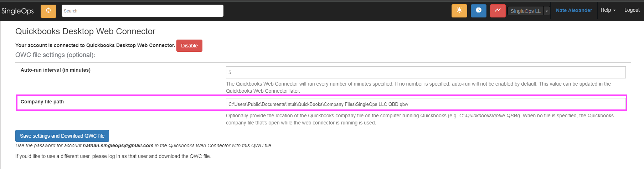This screenshot has height=169, width=644.
Task: Click the QWC file settings (optional) heading
Action: (x=55, y=55)
